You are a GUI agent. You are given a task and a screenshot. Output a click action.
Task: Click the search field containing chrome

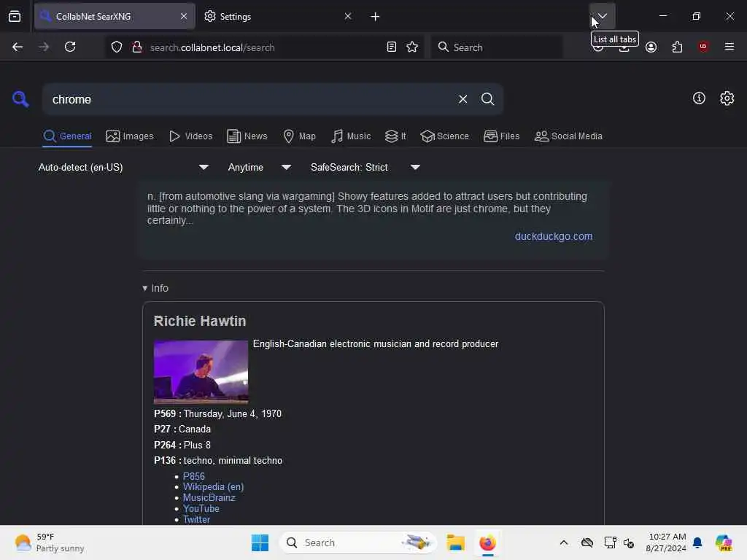pos(252,99)
